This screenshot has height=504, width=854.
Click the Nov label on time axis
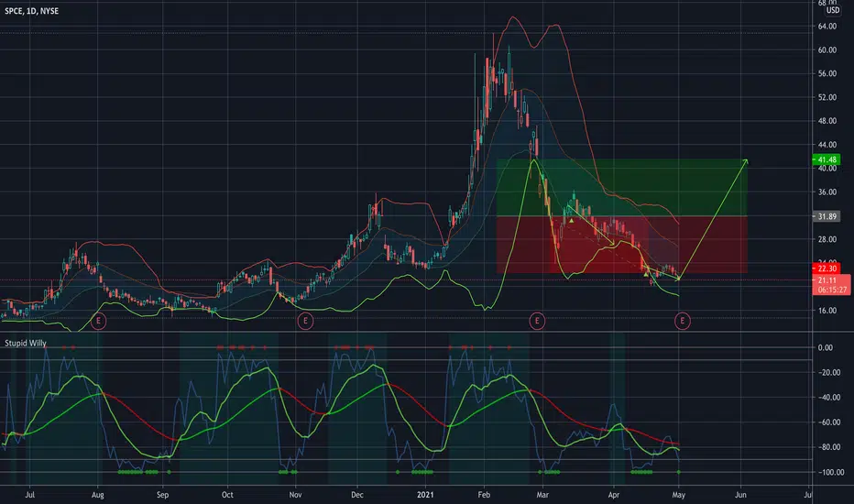pos(295,495)
